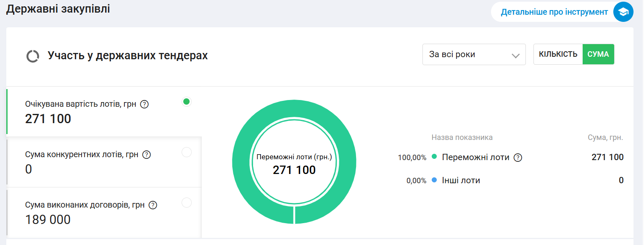Click the circle icon beside 'Участь у державних тендерах'
The image size is (644, 245).
(33, 56)
